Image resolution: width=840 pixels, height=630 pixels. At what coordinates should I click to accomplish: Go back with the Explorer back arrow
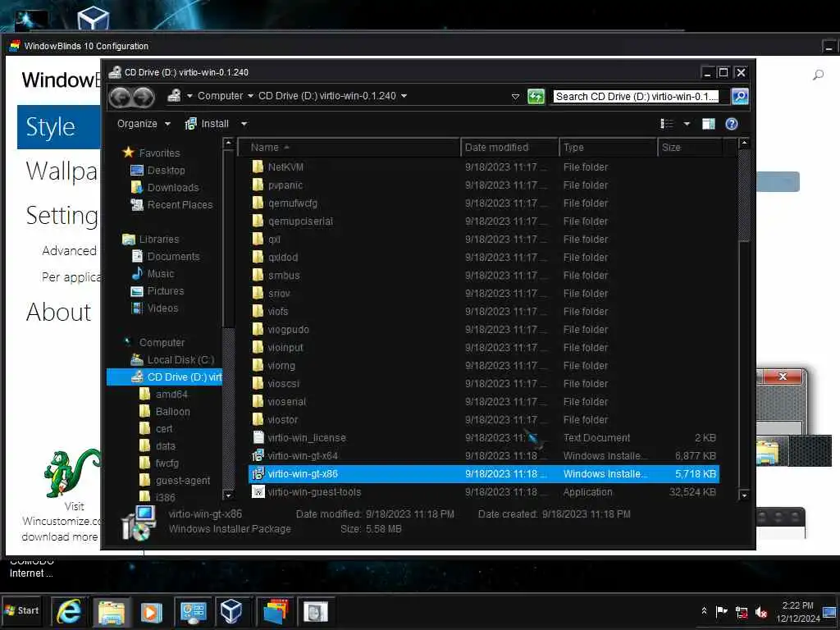coord(121,97)
